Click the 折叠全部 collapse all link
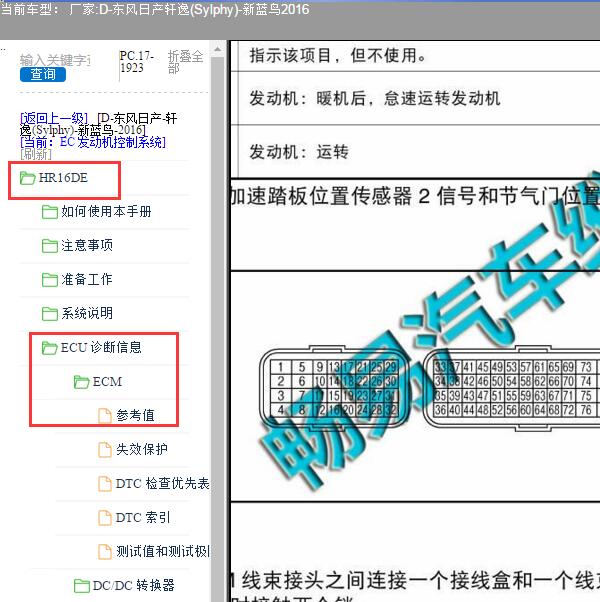The image size is (600, 602). 185,62
